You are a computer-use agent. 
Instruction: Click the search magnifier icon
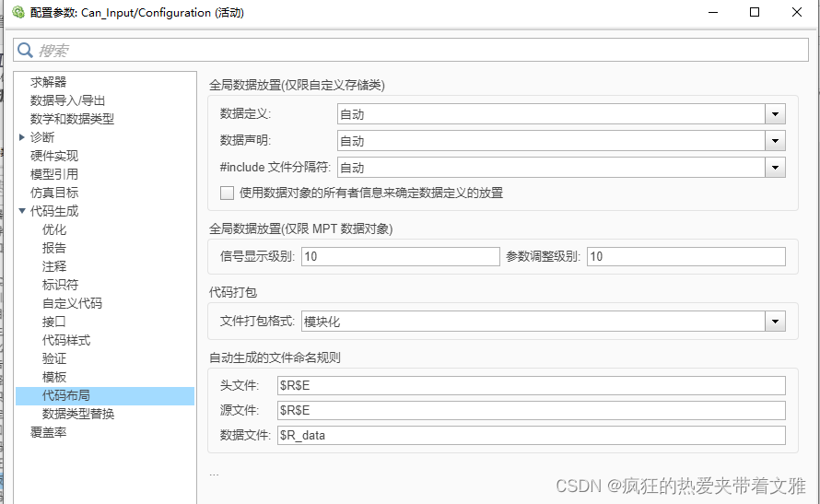coord(25,50)
